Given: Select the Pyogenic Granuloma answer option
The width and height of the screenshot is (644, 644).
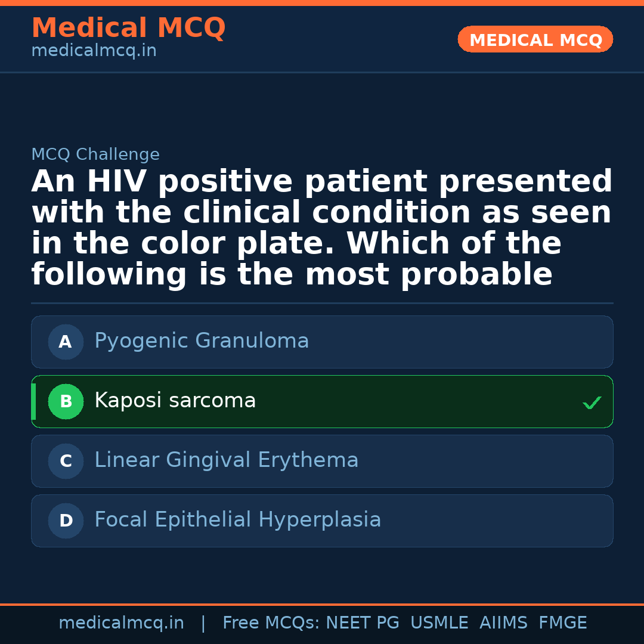Looking at the screenshot, I should coord(202,341).
